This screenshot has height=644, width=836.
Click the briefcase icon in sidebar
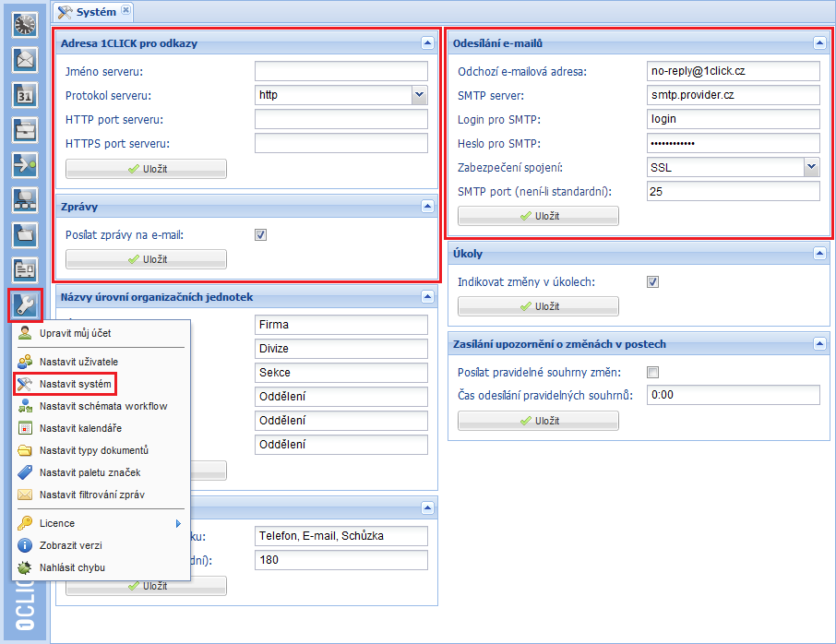tap(24, 129)
